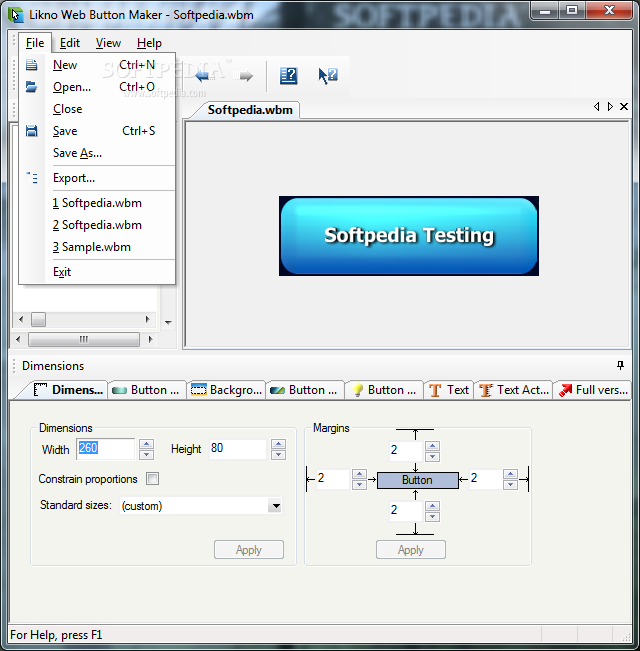Click the Softpedia Testing button preview

click(409, 236)
